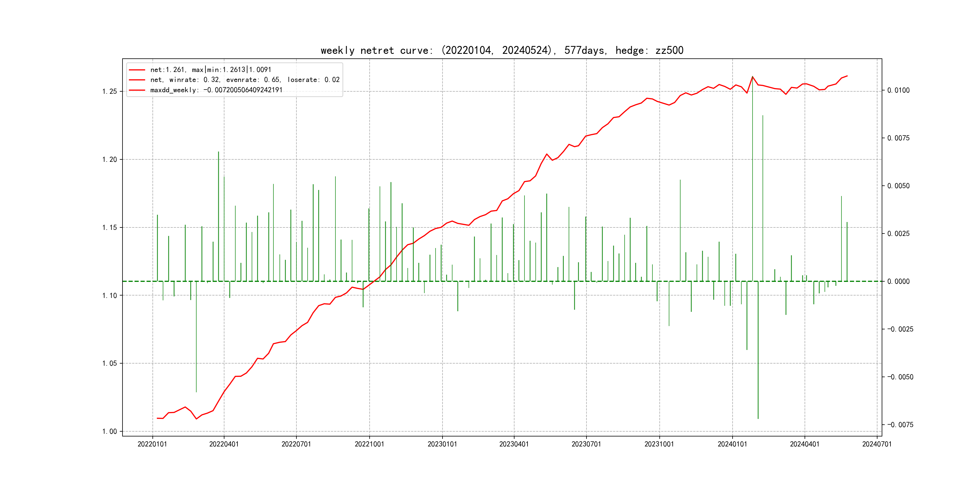
Task: Click the 20220101 x-axis date label
Action: 152,444
